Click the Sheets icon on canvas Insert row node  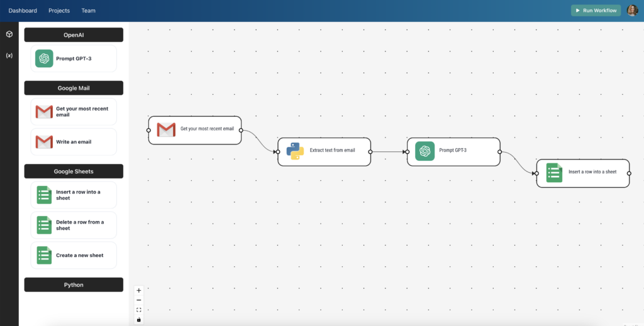tap(554, 173)
